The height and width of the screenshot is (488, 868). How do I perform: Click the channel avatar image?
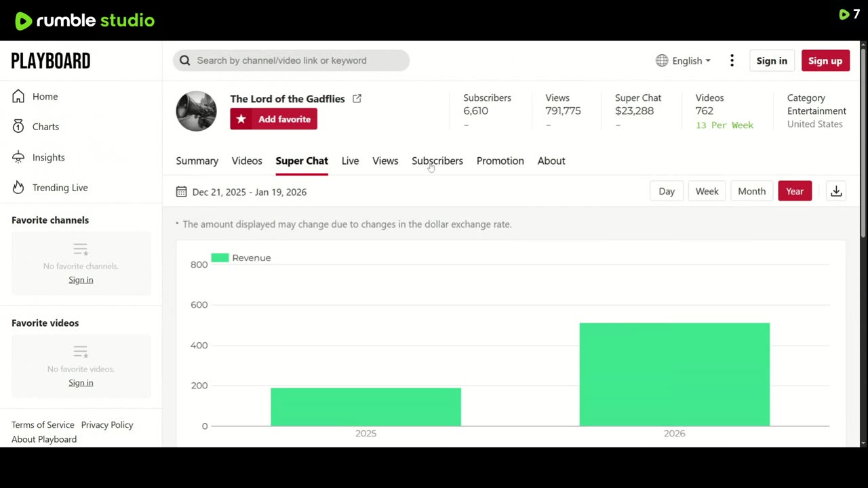pos(197,110)
